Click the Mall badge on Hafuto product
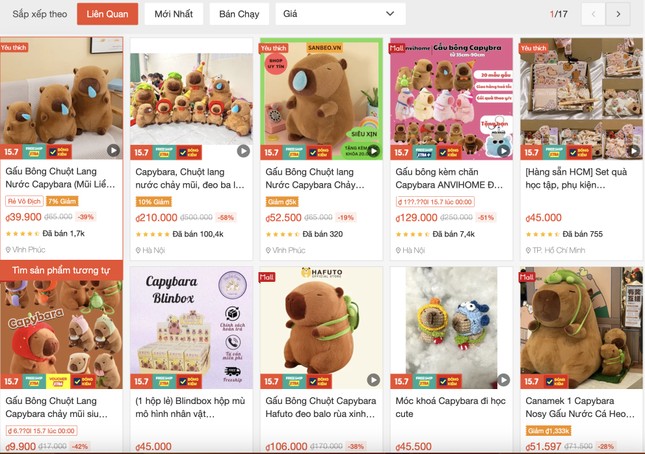The height and width of the screenshot is (454, 645). tap(267, 277)
